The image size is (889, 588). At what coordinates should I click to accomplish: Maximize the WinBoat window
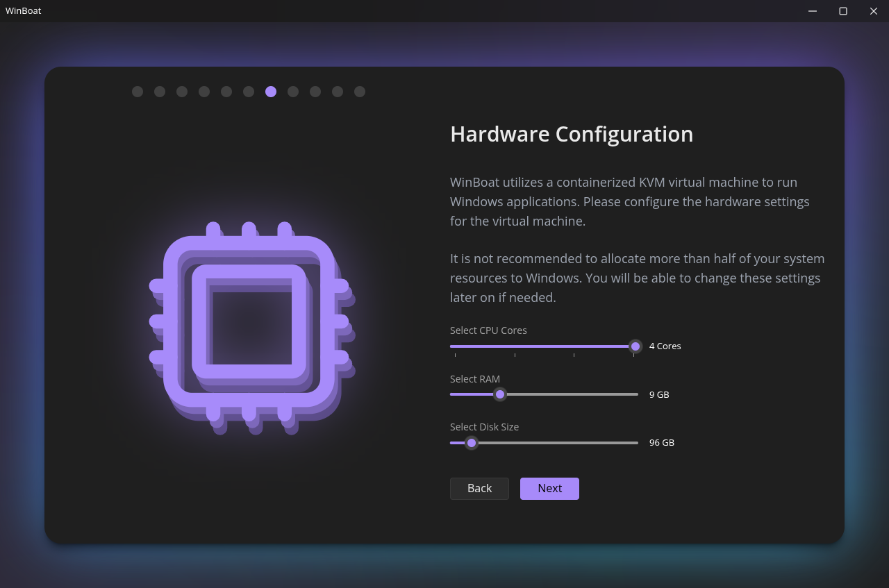843,11
